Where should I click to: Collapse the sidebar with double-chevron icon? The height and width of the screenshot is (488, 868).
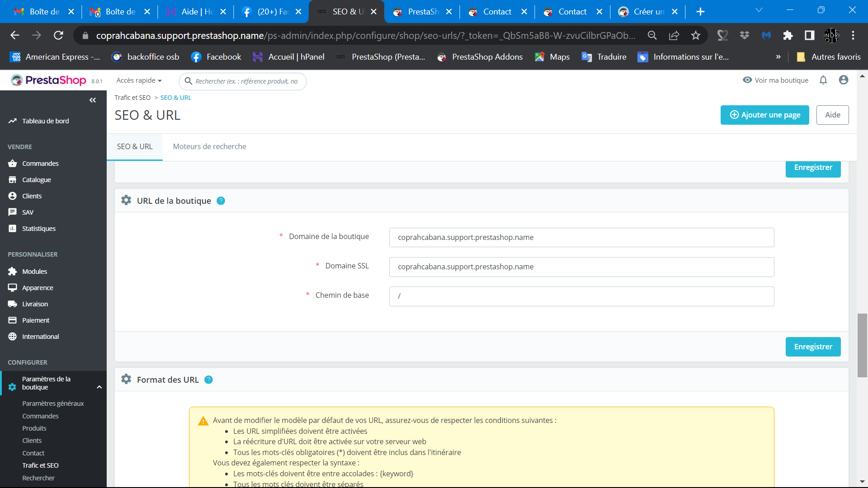pyautogui.click(x=93, y=100)
